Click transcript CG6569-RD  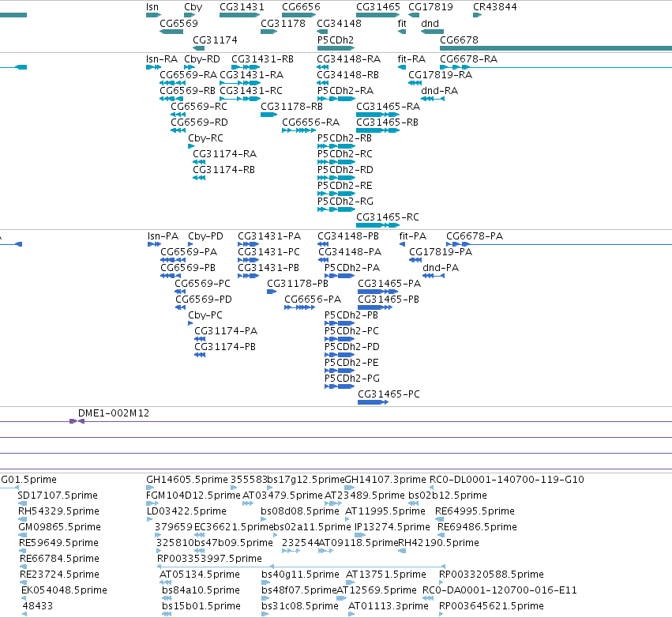click(199, 122)
